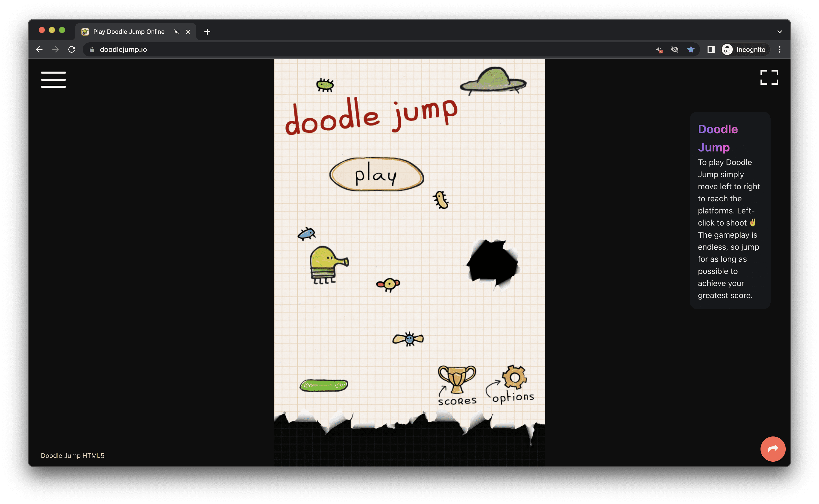Click the browser back navigation arrow
Image resolution: width=819 pixels, height=504 pixels.
(39, 49)
